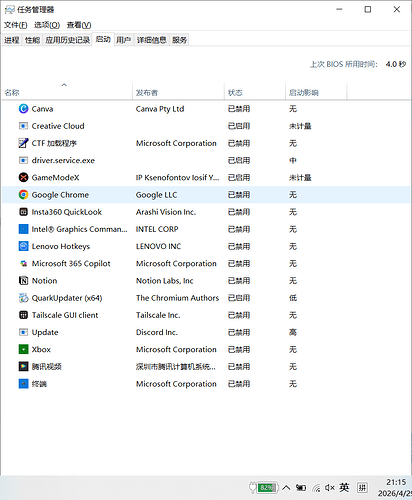This screenshot has height=500, width=412.
Task: Click the QuarkUpdater (x64) icon
Action: 23,298
